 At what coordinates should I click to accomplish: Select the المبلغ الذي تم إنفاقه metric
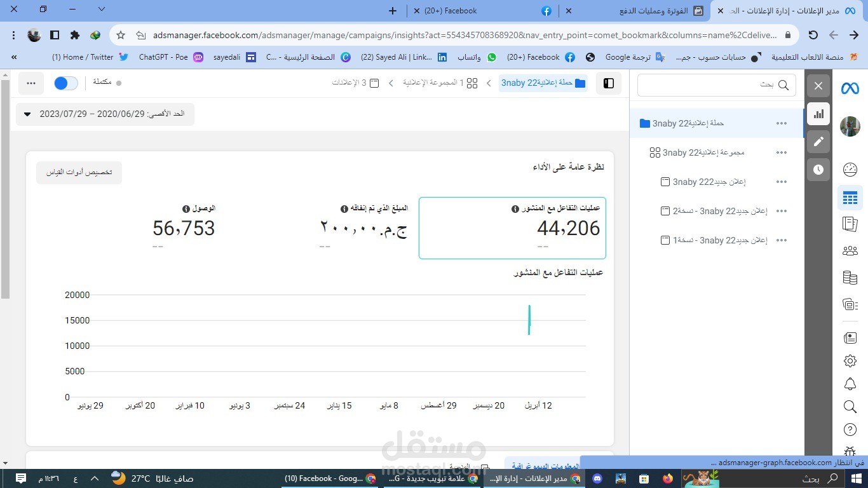click(x=364, y=227)
